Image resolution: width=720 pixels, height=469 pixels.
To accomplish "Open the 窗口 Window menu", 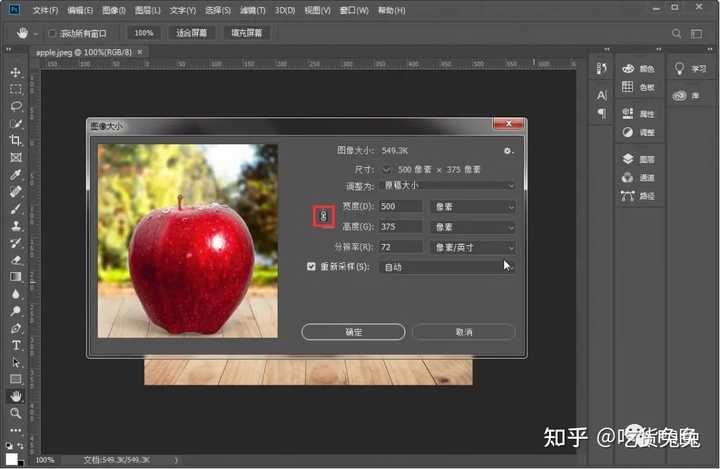I will click(354, 10).
